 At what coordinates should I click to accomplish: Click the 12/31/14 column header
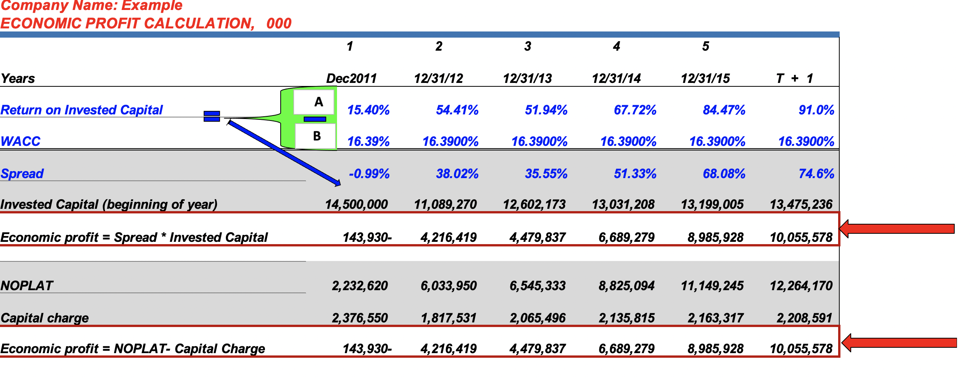click(618, 78)
